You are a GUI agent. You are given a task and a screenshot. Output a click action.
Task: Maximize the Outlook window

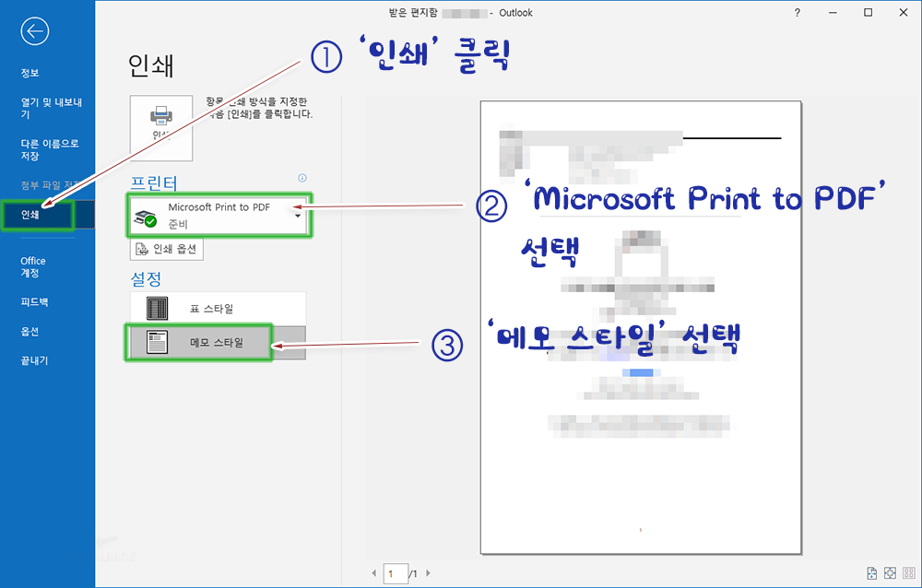click(x=868, y=12)
